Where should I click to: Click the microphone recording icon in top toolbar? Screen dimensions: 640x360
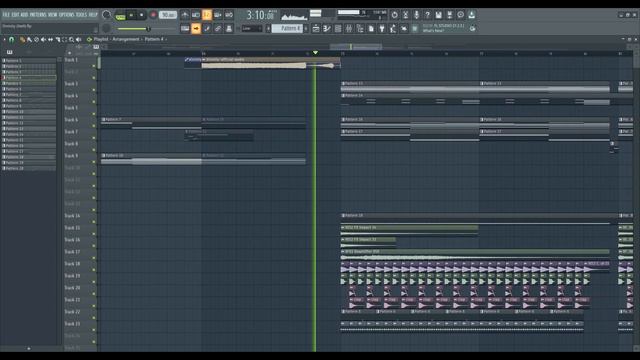(x=416, y=15)
